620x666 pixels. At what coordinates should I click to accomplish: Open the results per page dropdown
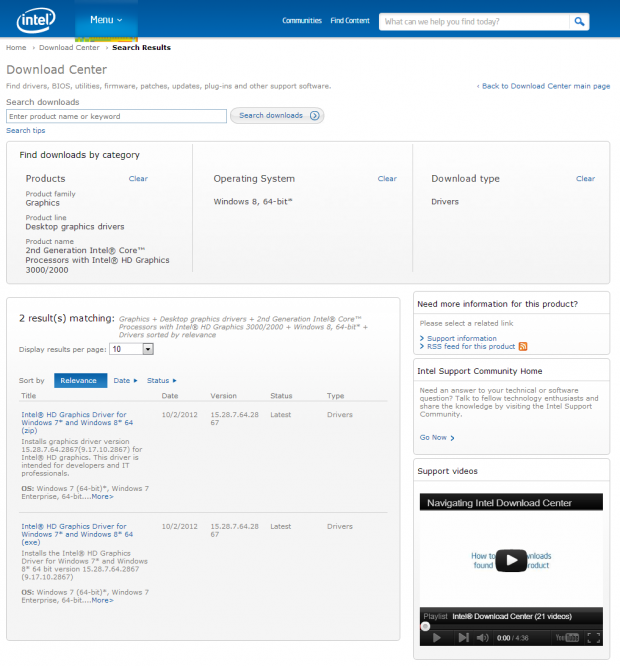pyautogui.click(x=132, y=349)
